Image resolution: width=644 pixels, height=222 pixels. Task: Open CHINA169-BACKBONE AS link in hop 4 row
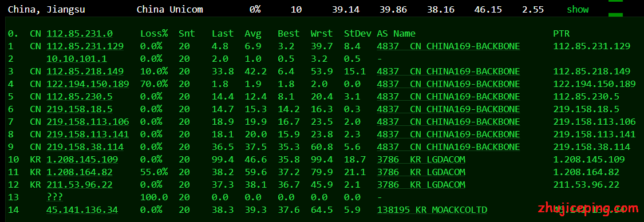tap(448, 84)
